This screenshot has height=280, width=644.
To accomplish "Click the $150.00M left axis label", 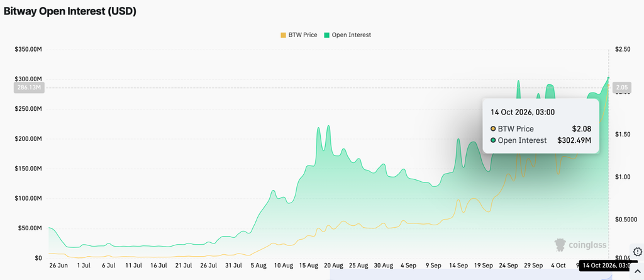I will (28, 169).
